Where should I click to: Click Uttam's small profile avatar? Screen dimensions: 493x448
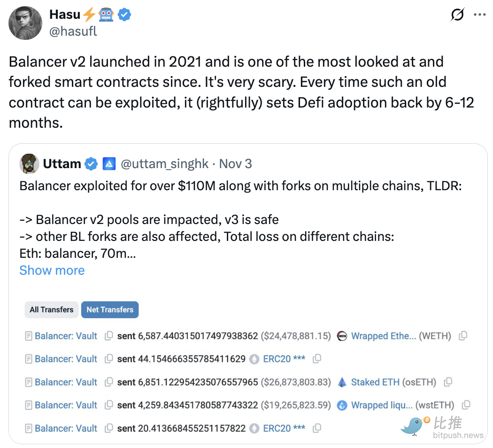pos(29,163)
